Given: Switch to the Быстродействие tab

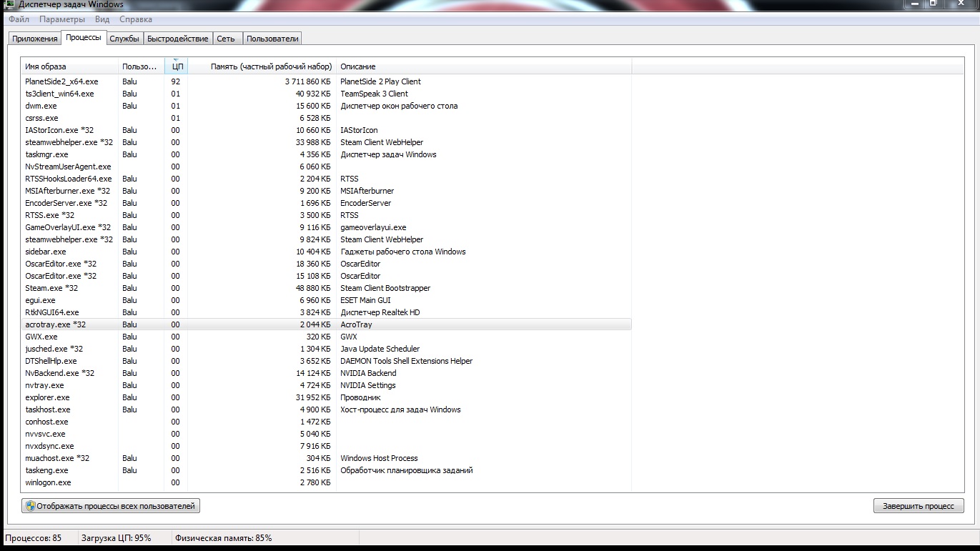Looking at the screenshot, I should [178, 39].
